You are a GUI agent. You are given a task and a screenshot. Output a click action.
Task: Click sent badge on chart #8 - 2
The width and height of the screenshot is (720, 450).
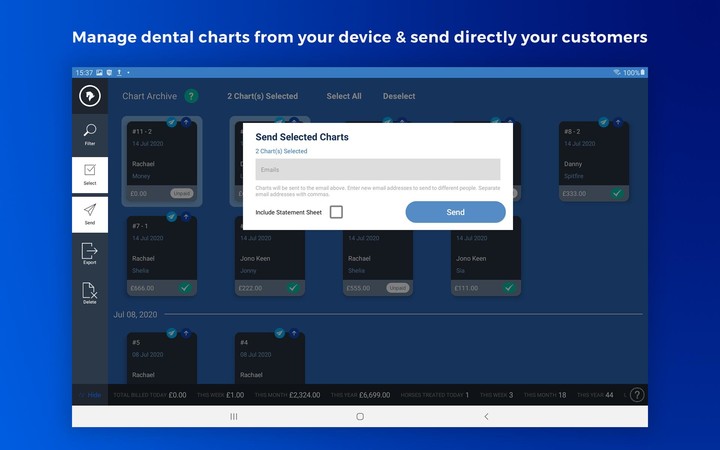[603, 122]
